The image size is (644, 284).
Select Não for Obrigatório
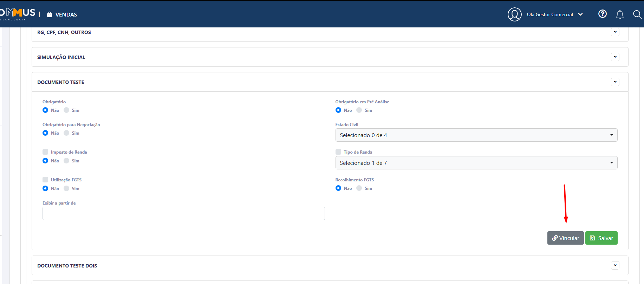[x=45, y=110]
